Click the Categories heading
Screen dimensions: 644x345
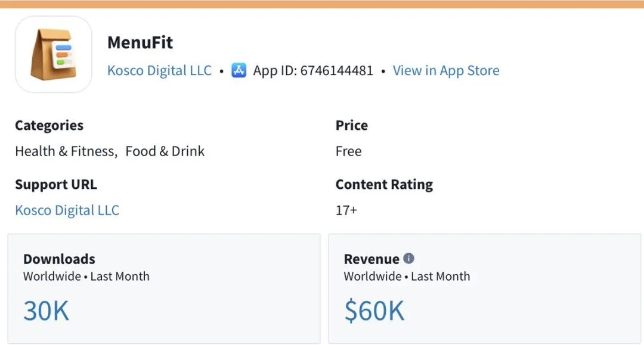pyautogui.click(x=49, y=125)
